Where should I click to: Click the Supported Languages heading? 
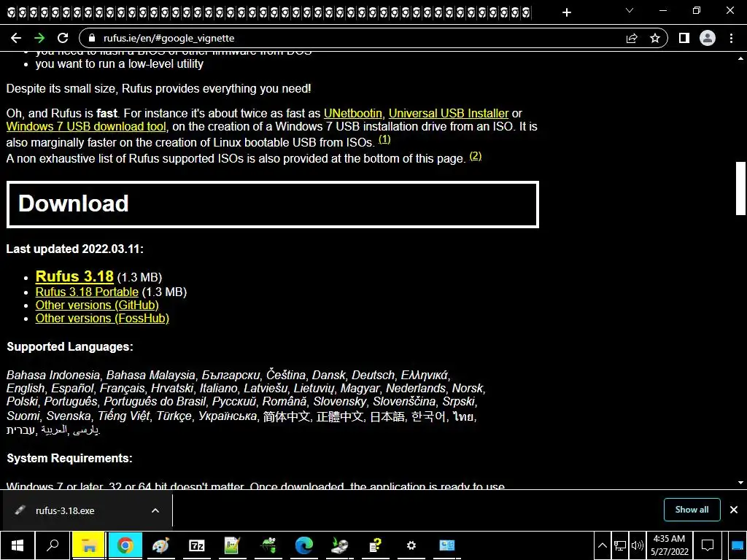[69, 346]
